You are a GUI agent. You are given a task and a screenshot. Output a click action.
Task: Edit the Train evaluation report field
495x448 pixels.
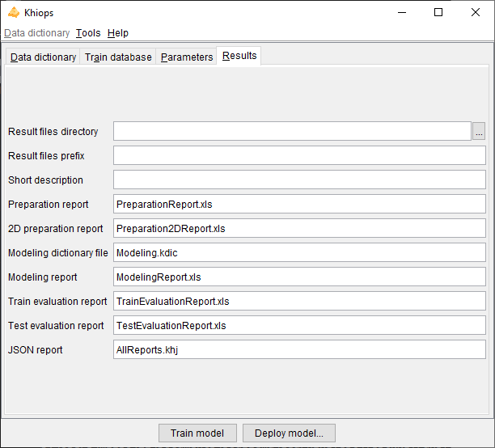(x=299, y=301)
